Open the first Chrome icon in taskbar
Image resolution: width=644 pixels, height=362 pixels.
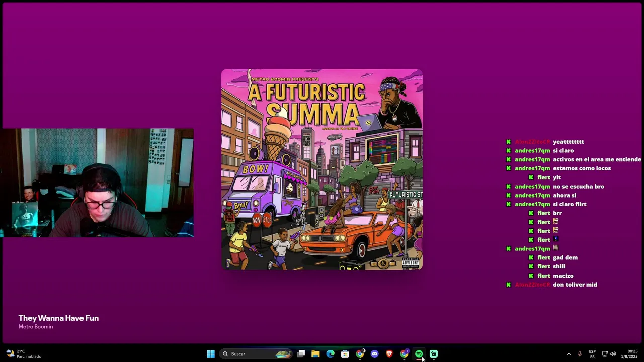click(360, 354)
